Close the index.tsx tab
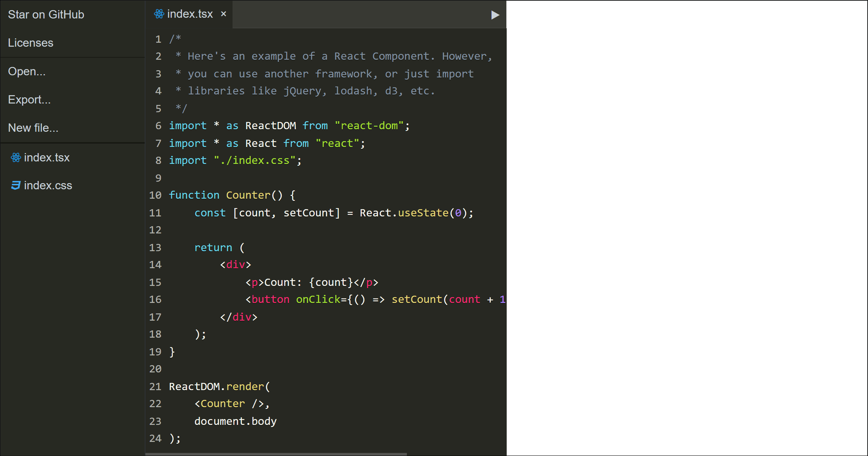 (x=224, y=14)
